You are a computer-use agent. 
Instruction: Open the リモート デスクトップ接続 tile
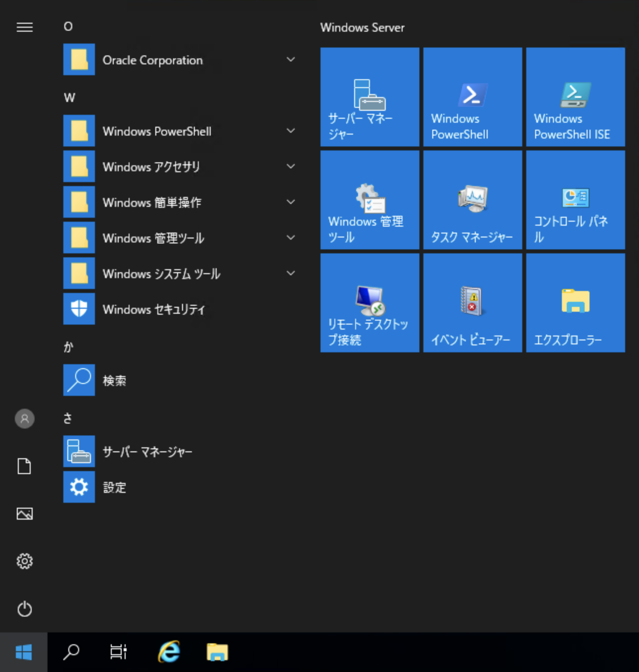click(370, 303)
